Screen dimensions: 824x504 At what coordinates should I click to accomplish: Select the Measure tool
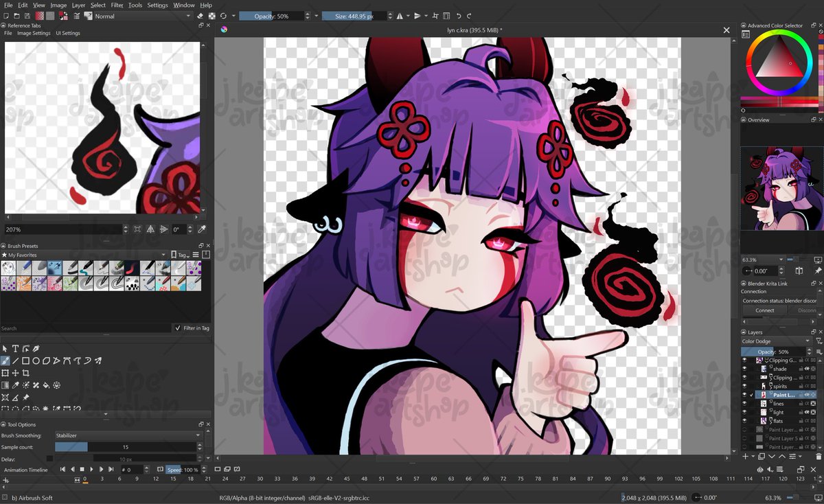click(x=15, y=397)
